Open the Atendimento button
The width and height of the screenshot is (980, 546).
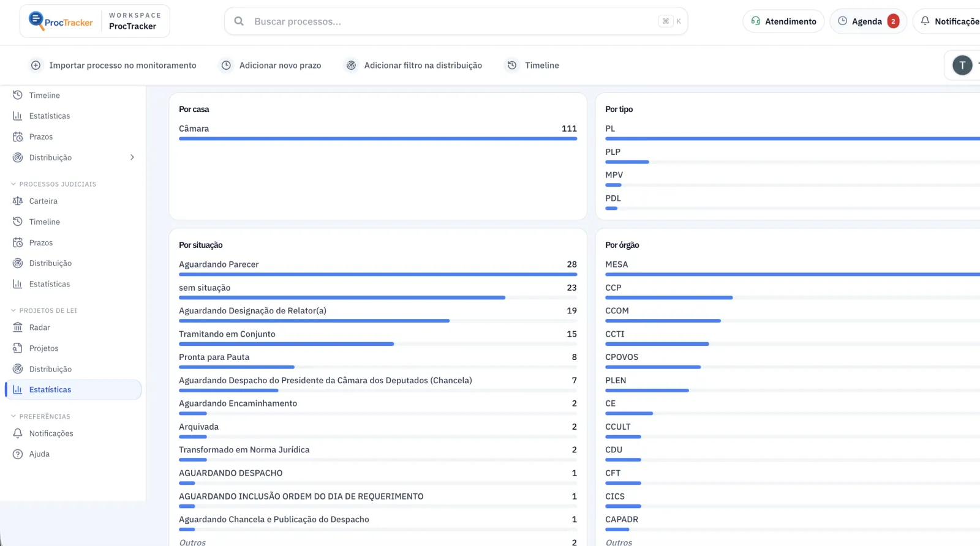point(783,21)
